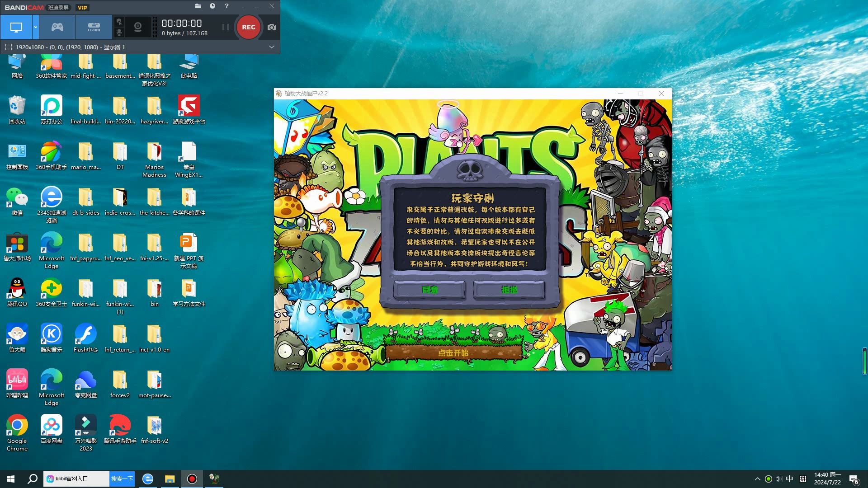
Task: Select the 腾讯QQ desktop icon
Action: click(17, 293)
